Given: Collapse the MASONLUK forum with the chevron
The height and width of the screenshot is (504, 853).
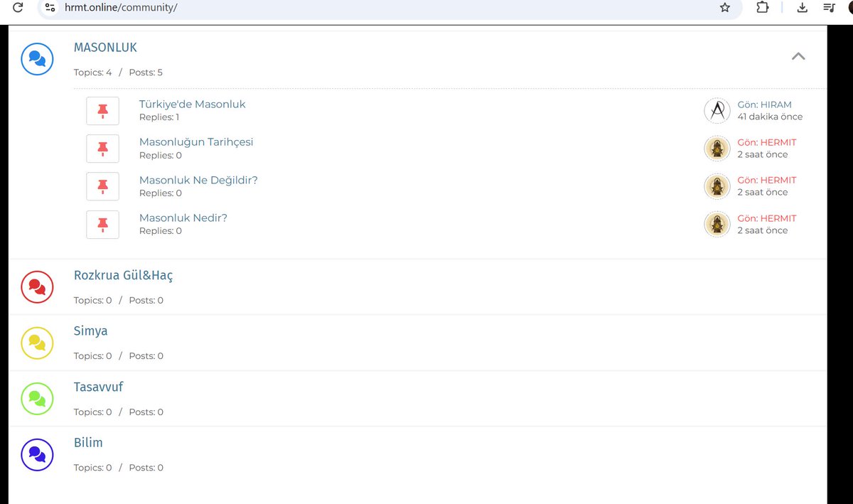Looking at the screenshot, I should (798, 56).
